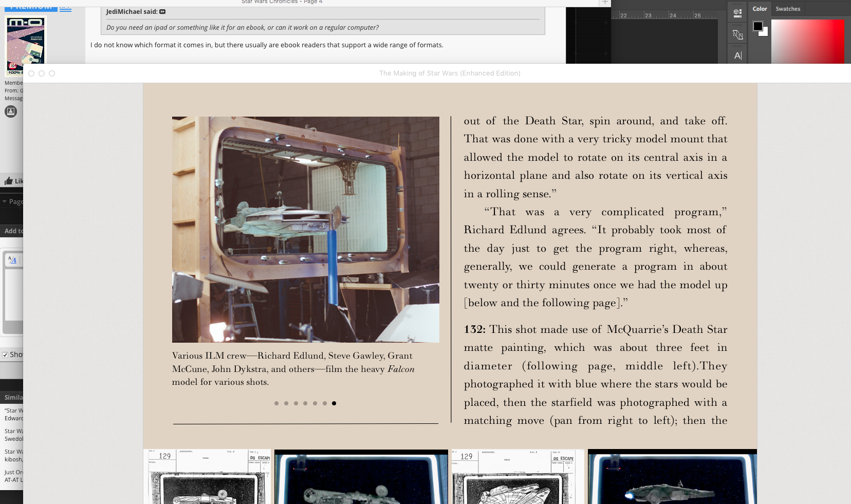Pick a shade in the red color field
851x504 pixels.
pyautogui.click(x=807, y=42)
